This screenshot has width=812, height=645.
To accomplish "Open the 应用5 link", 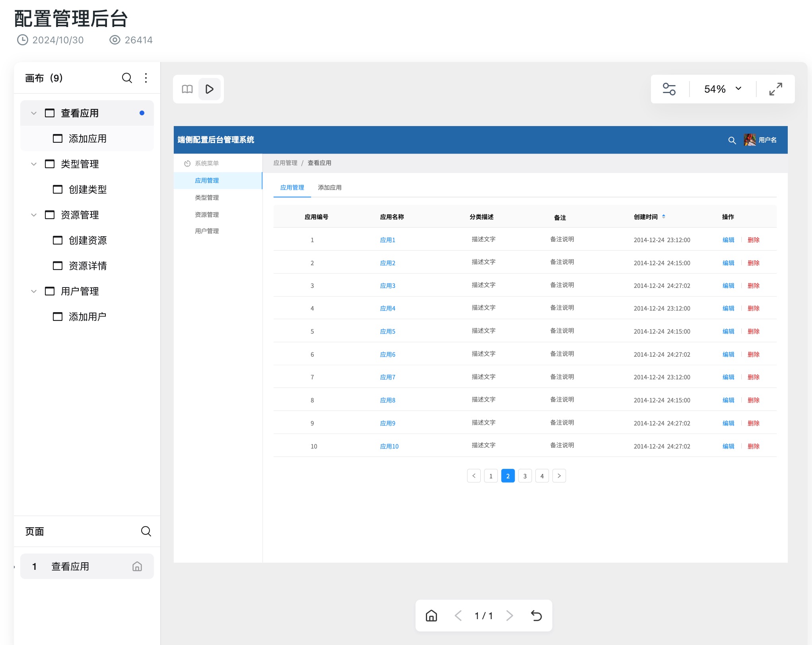I will click(388, 332).
